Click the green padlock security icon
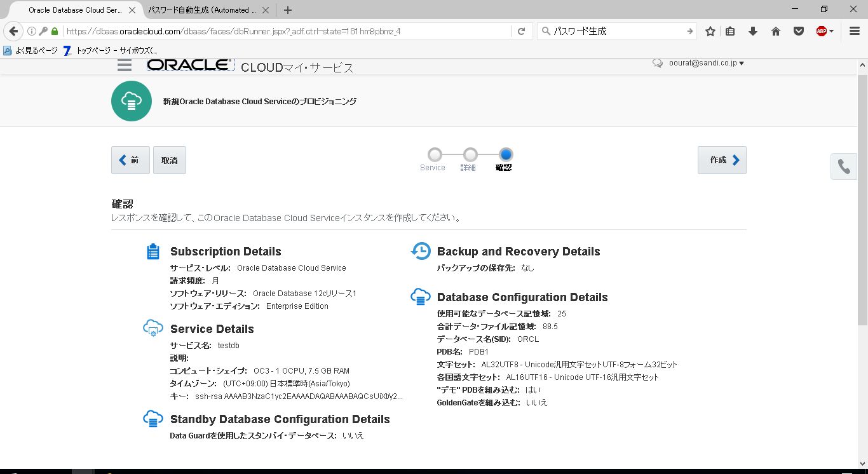 click(55, 31)
